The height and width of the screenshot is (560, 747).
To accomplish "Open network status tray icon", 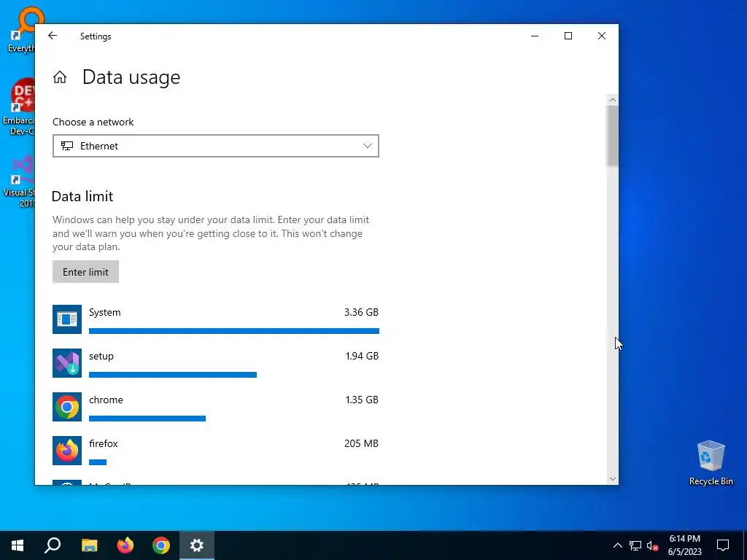I will [x=635, y=545].
